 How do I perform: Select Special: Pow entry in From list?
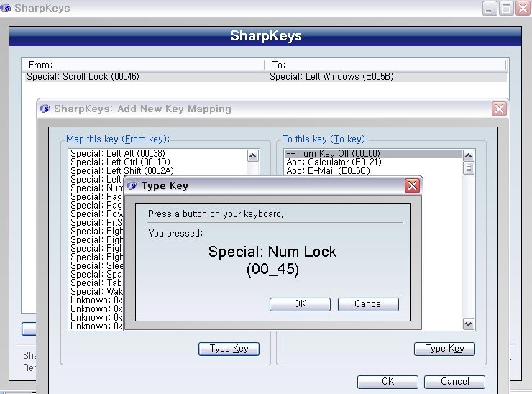tap(96, 214)
